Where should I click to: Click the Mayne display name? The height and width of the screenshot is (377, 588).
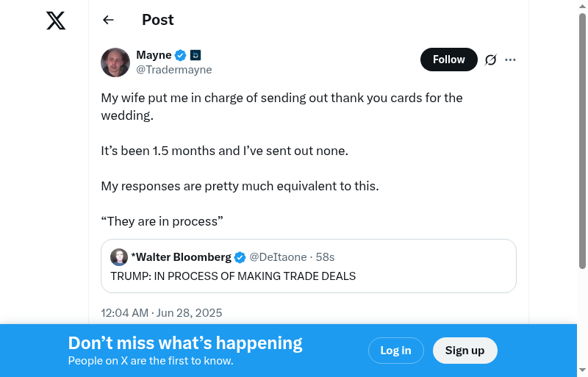(154, 55)
